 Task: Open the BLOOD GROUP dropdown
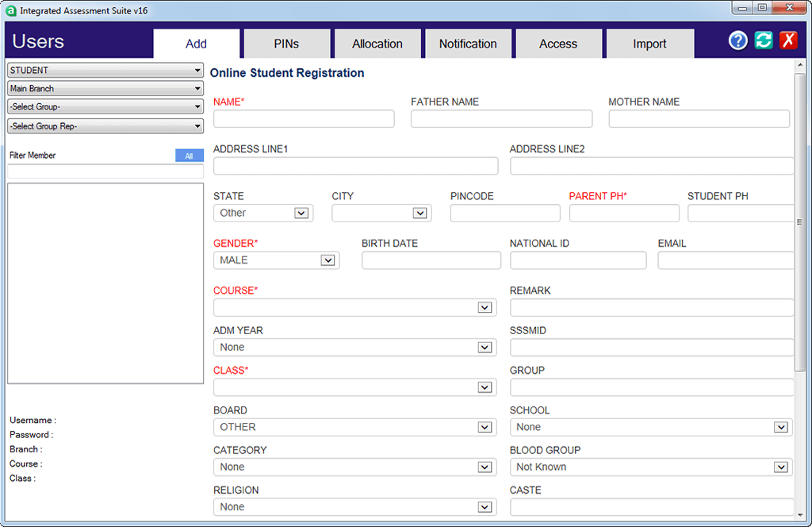(x=650, y=467)
